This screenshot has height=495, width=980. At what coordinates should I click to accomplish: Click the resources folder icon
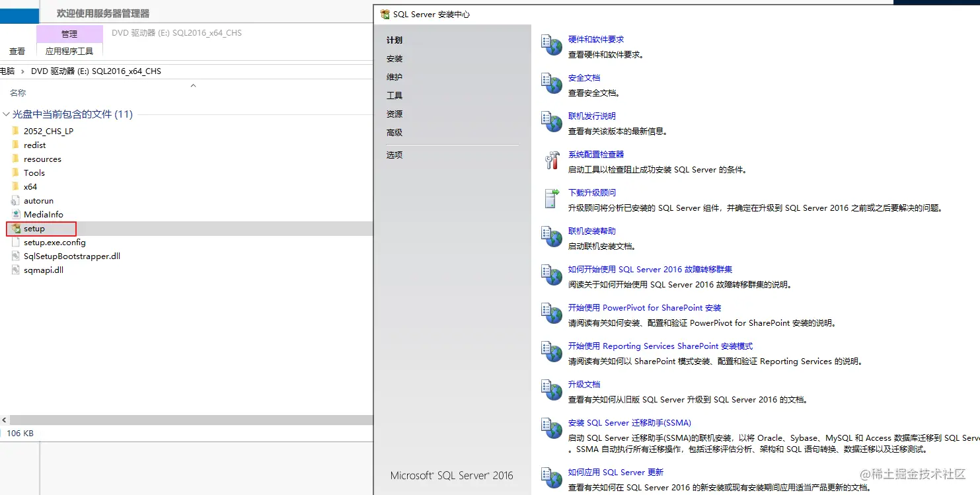tap(16, 159)
